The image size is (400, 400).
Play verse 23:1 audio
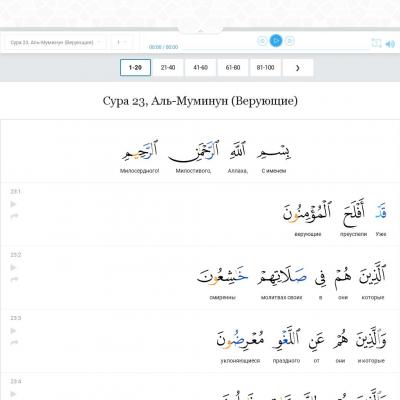[13, 204]
